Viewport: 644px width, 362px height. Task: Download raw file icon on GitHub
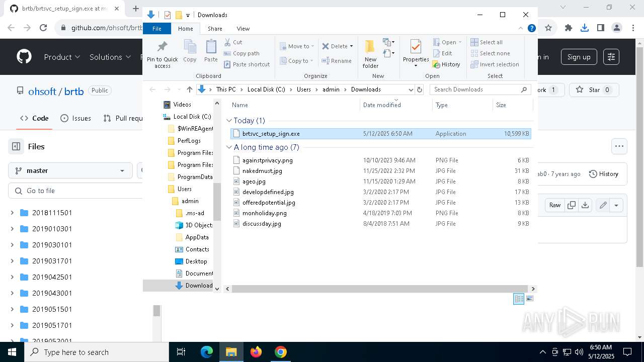[585, 205]
